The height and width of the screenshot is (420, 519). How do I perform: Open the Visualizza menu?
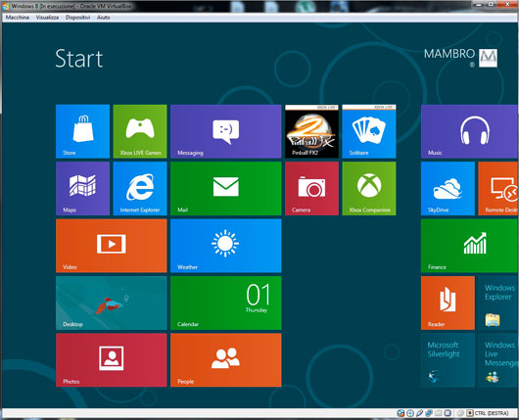47,18
